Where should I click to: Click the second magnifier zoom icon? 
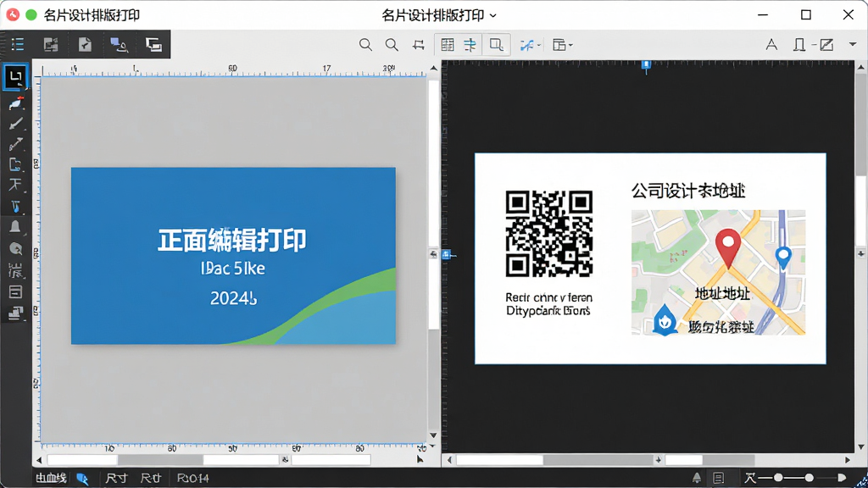(392, 45)
